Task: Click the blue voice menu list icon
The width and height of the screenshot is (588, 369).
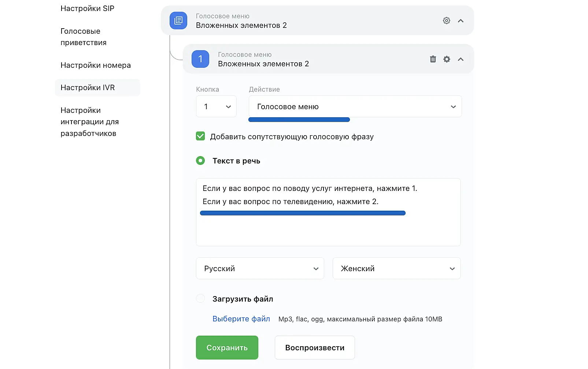Action: [x=178, y=21]
